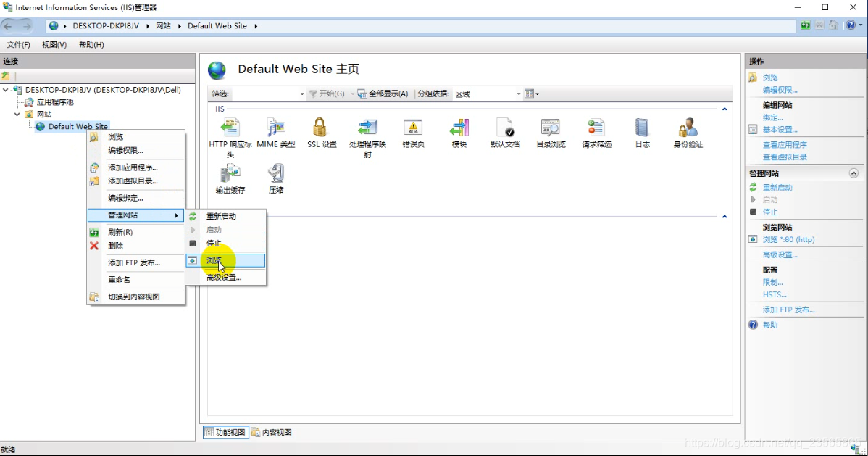The image size is (868, 456).
Task: Collapse the IIS group section
Action: (x=724, y=109)
